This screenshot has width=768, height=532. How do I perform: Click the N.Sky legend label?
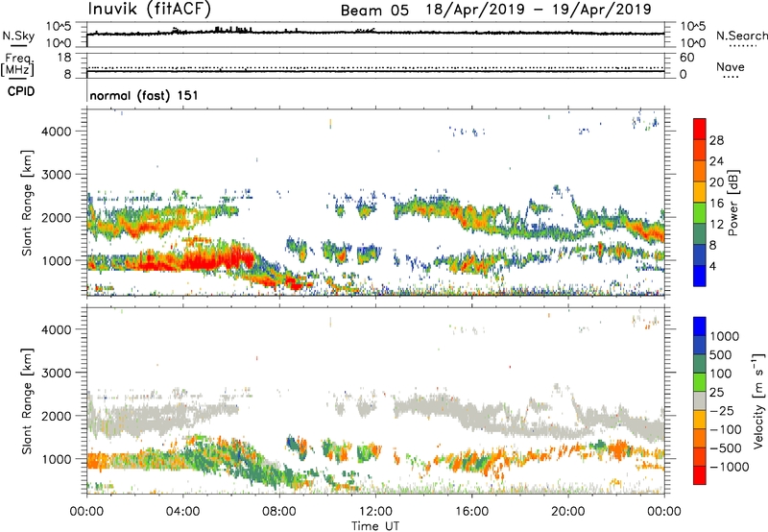pyautogui.click(x=18, y=36)
